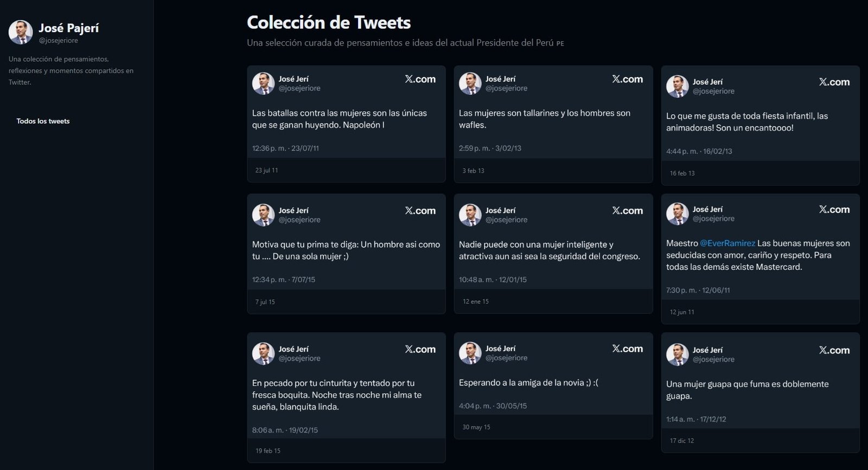Click the @josejeriore handle in the sidebar
Image resolution: width=868 pixels, height=470 pixels.
(x=58, y=41)
